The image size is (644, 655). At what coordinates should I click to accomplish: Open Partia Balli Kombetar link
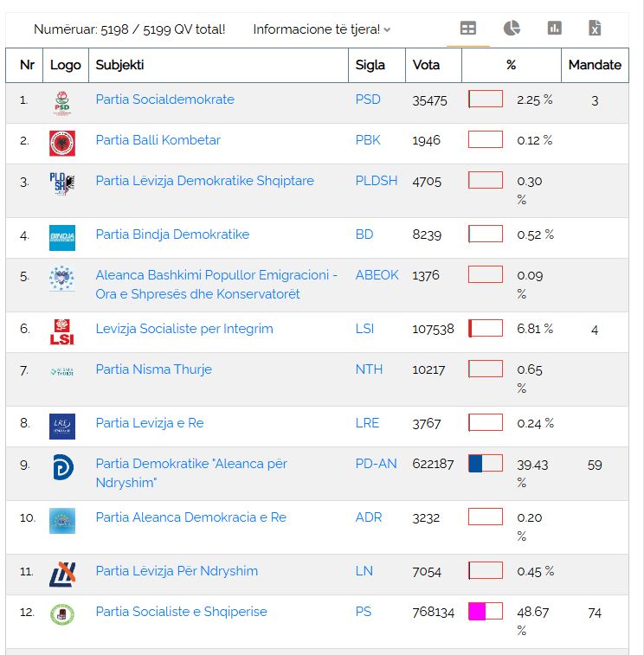[x=158, y=140]
